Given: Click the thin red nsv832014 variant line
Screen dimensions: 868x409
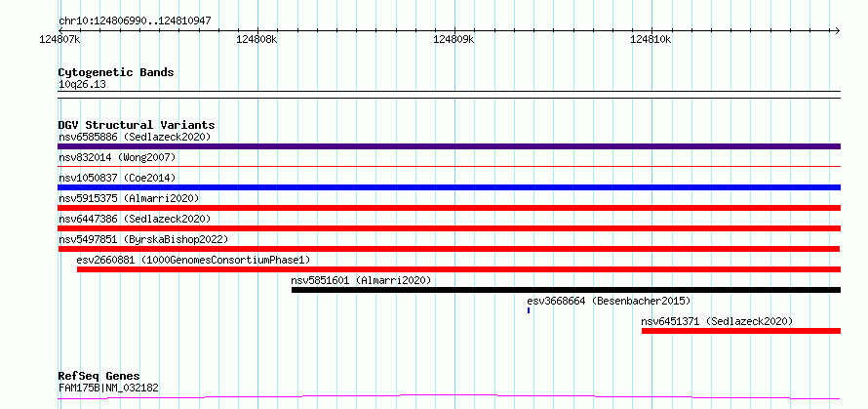Looking at the screenshot, I should (449, 166).
